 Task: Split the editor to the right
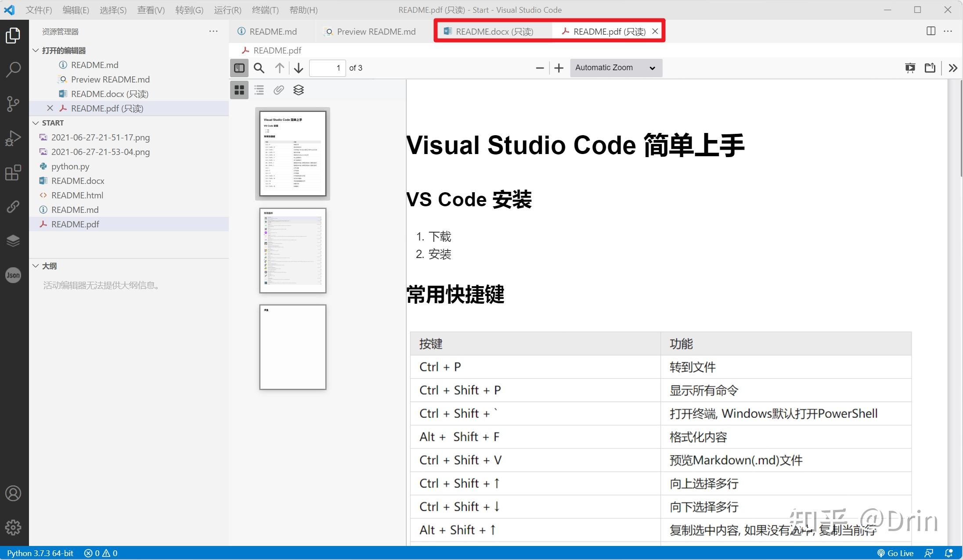coord(931,31)
